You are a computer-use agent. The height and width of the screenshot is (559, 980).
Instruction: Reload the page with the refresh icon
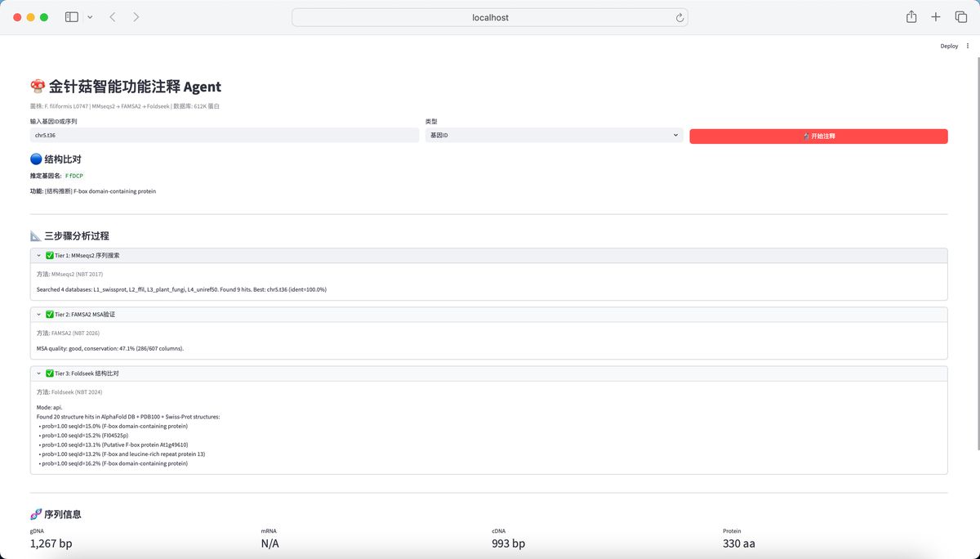click(x=679, y=17)
